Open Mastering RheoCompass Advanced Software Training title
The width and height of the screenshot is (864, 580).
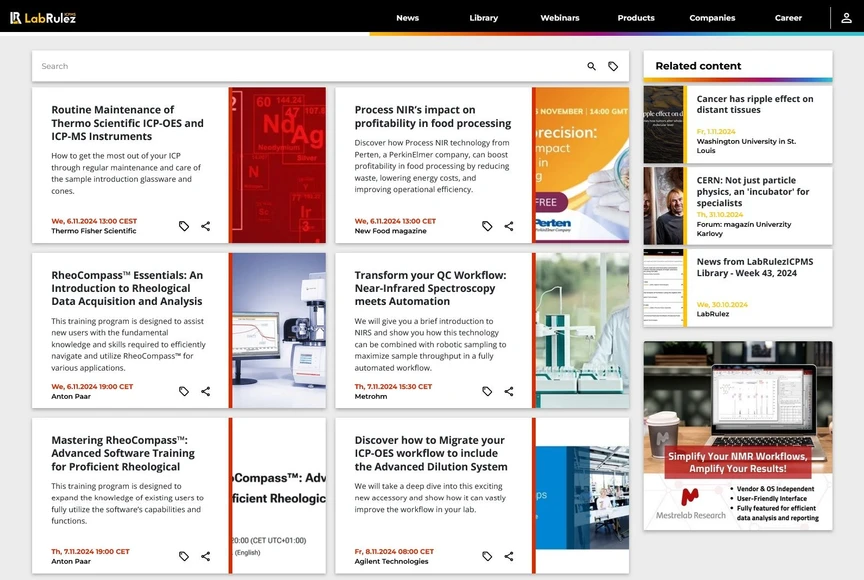point(123,453)
